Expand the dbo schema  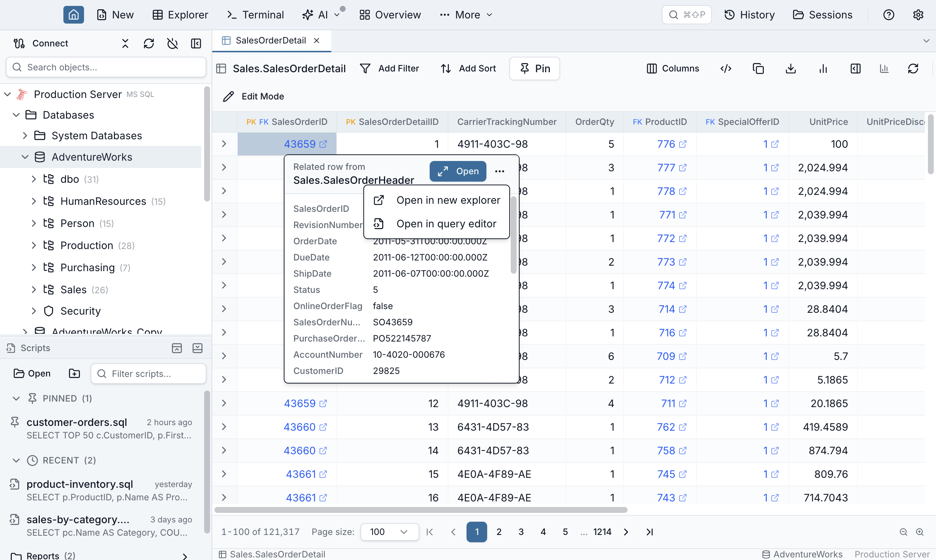point(34,179)
